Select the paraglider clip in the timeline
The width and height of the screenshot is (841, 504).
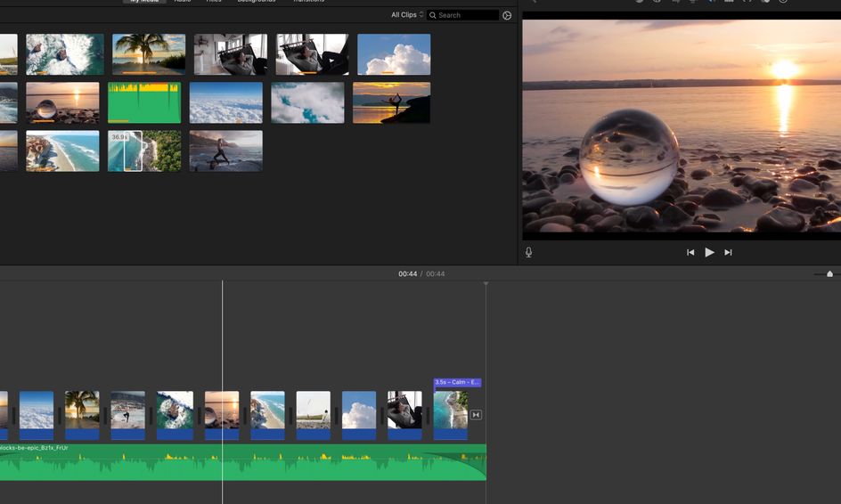point(314,416)
